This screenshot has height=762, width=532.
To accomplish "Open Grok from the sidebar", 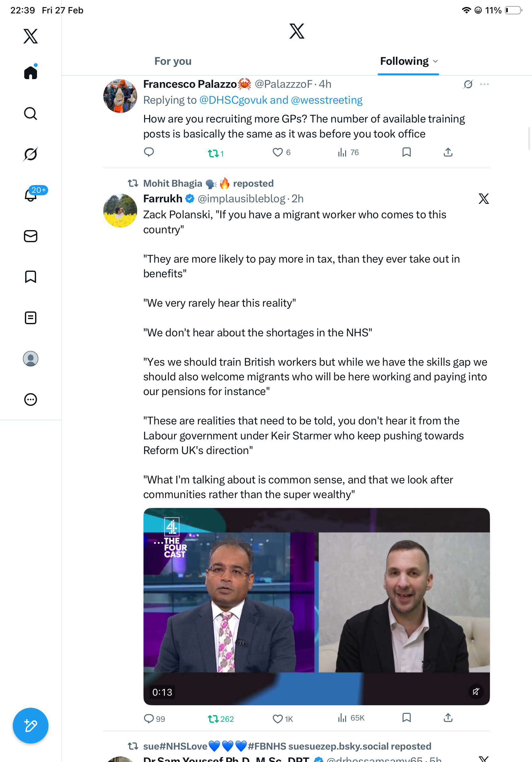I will [x=31, y=154].
